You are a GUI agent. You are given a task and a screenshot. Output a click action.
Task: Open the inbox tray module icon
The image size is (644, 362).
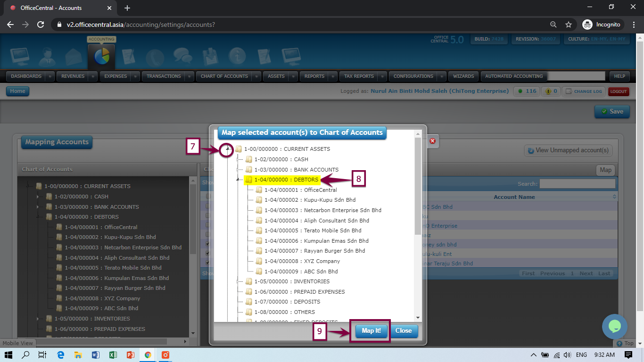(x=210, y=57)
